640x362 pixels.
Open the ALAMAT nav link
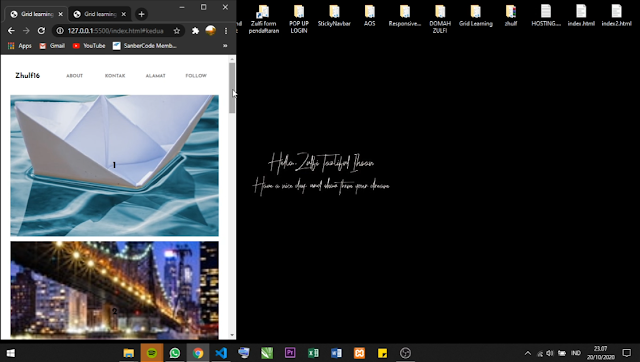pyautogui.click(x=156, y=76)
